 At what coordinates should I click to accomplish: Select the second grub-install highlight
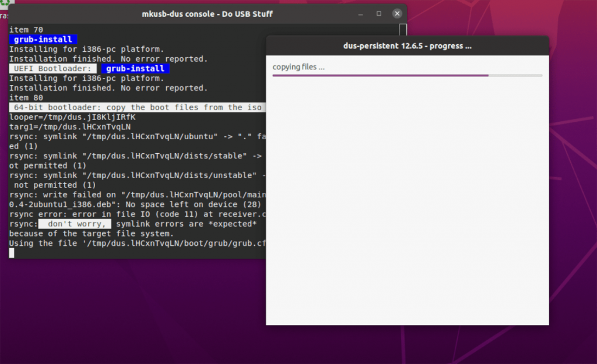pos(135,68)
